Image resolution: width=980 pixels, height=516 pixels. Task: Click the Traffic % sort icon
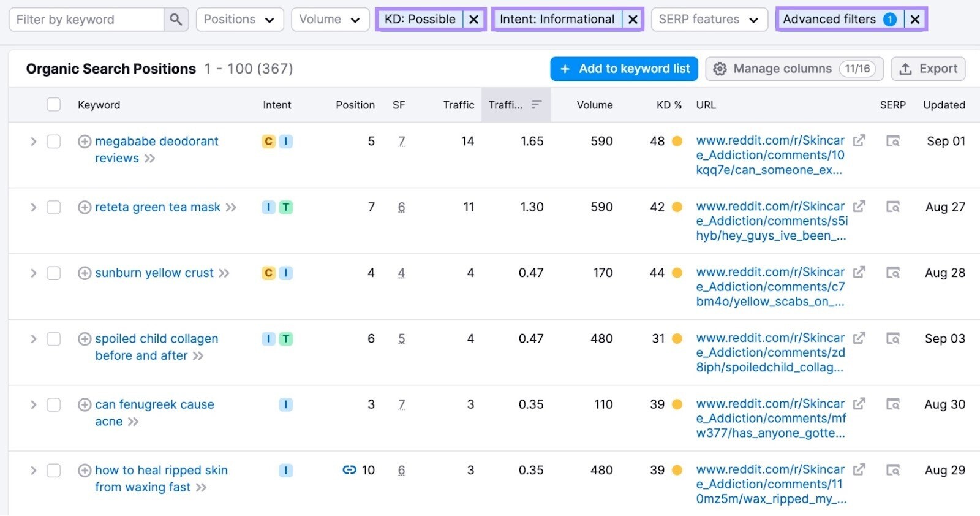tap(537, 105)
